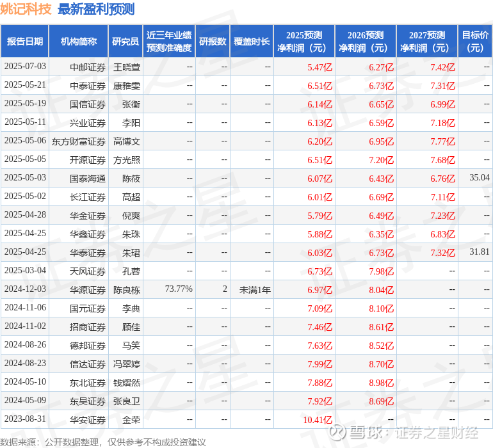
Task: Select the 研报数 column header
Action: [x=213, y=41]
